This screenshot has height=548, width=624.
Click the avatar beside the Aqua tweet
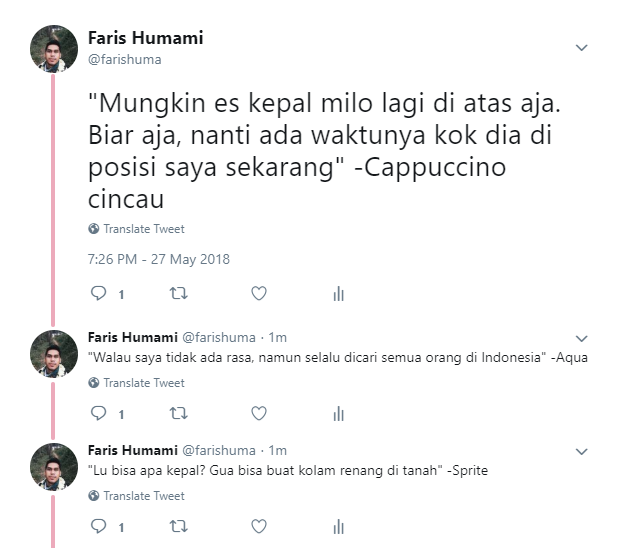point(54,353)
